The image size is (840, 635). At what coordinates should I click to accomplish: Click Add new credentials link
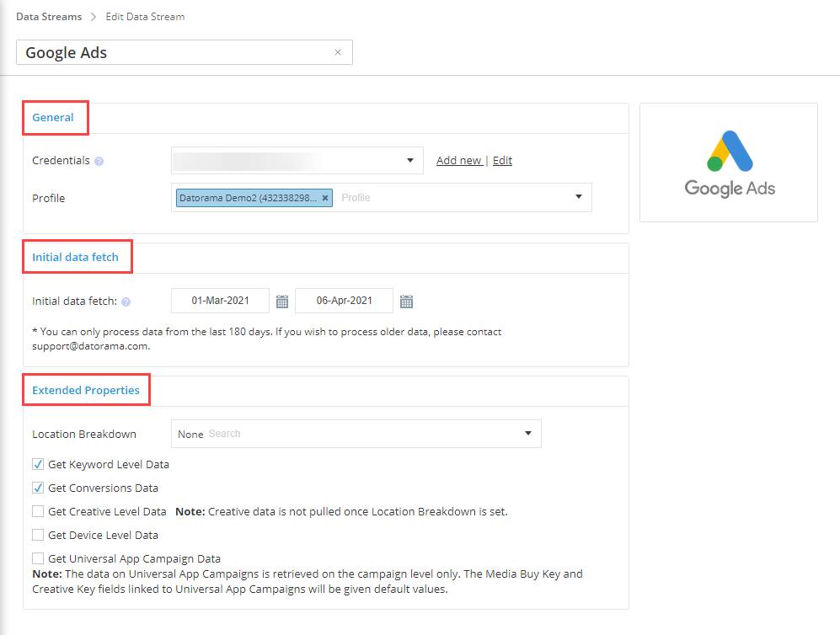pos(459,161)
